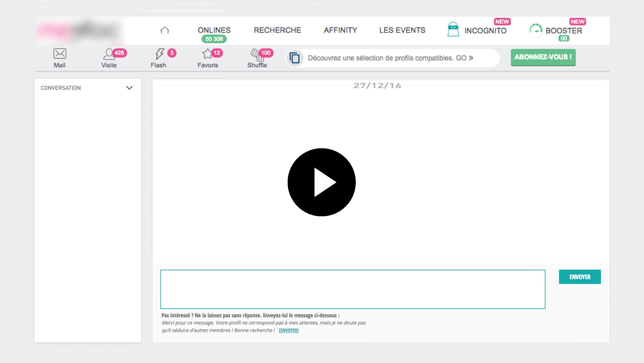Click the Booster gauge icon
The image size is (644, 363).
tap(536, 30)
